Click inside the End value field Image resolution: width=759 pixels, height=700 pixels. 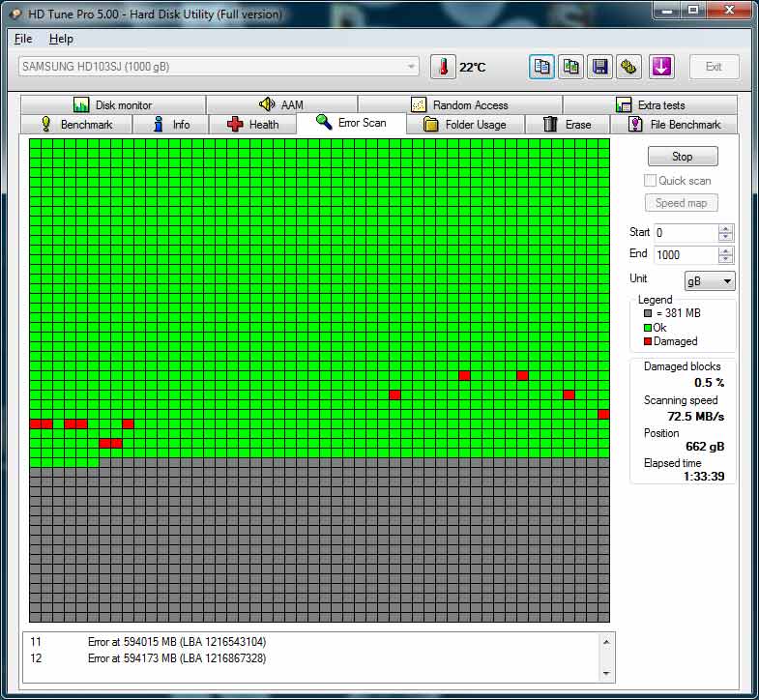(x=685, y=255)
